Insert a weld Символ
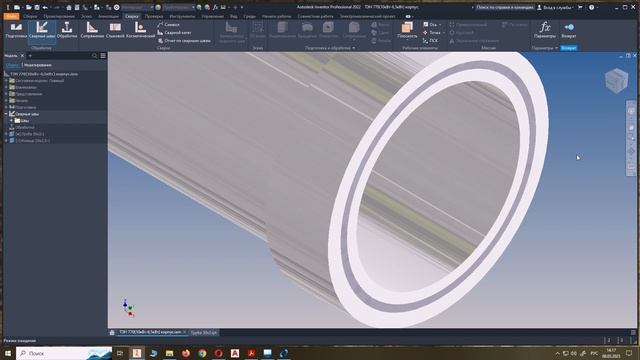 click(169, 24)
